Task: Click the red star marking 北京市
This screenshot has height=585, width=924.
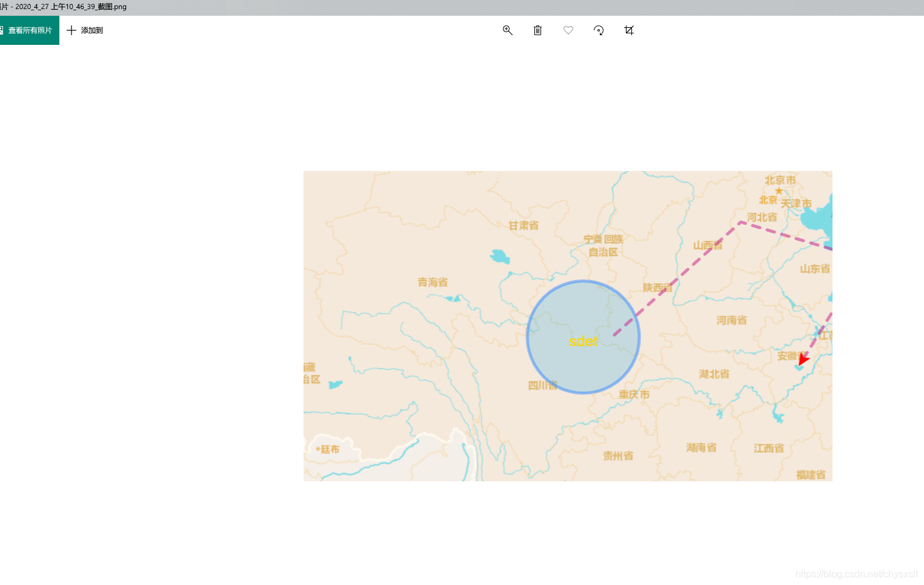Action: coord(778,189)
